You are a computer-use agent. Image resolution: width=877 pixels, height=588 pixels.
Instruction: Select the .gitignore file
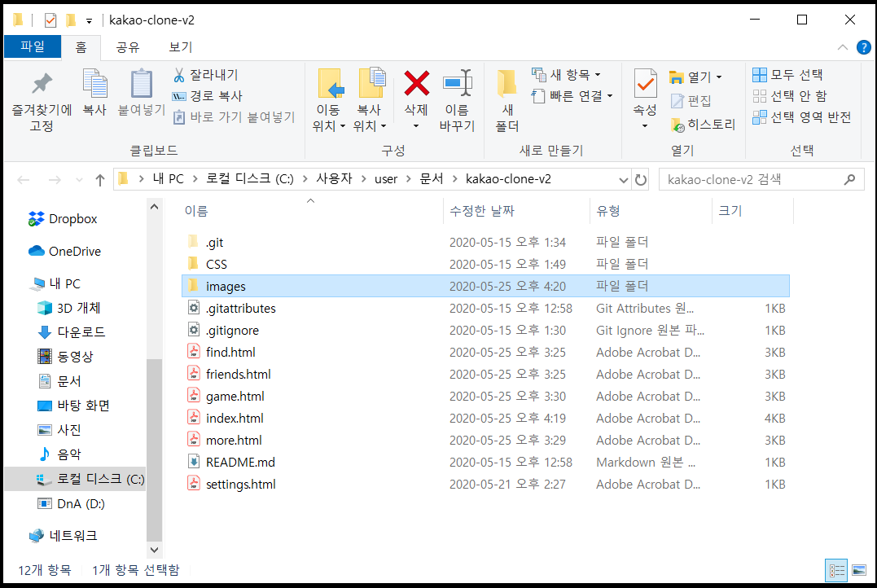coord(485,330)
